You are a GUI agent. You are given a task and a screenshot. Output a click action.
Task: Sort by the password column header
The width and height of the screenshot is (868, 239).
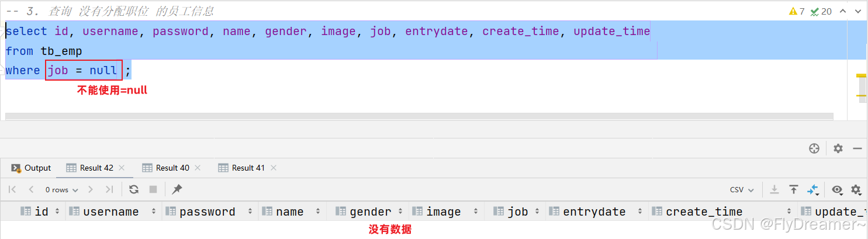[x=210, y=212]
